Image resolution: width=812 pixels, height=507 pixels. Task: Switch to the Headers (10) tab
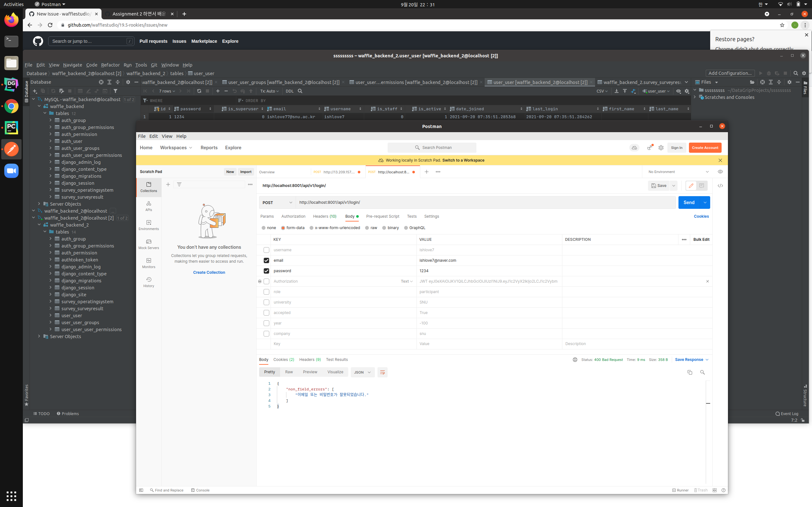pyautogui.click(x=324, y=216)
